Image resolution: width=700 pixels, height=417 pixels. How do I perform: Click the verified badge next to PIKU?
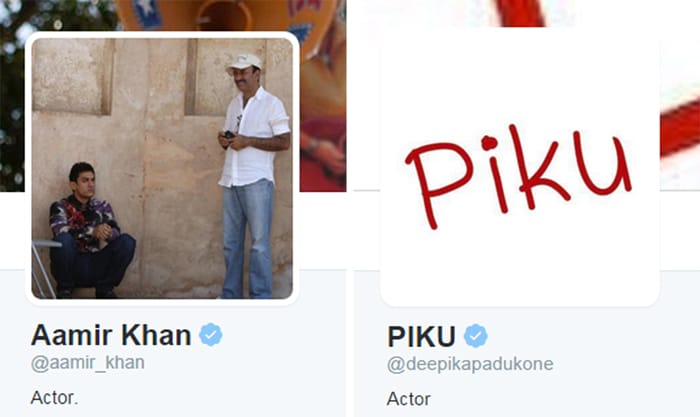[476, 336]
